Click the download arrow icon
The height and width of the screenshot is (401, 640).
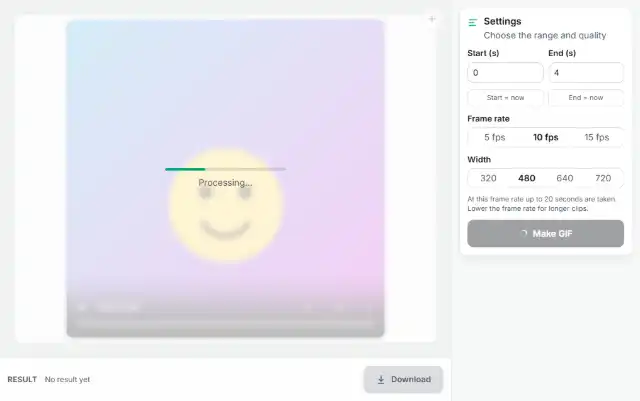[x=381, y=379]
